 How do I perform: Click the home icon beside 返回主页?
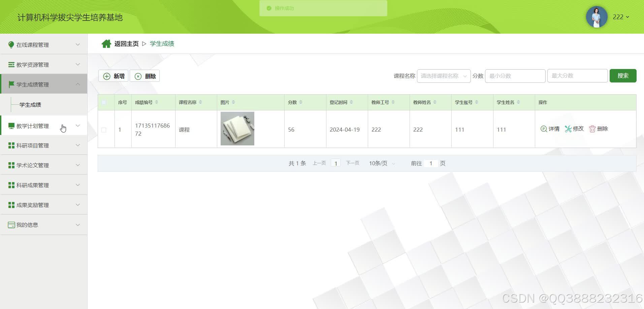tap(106, 44)
